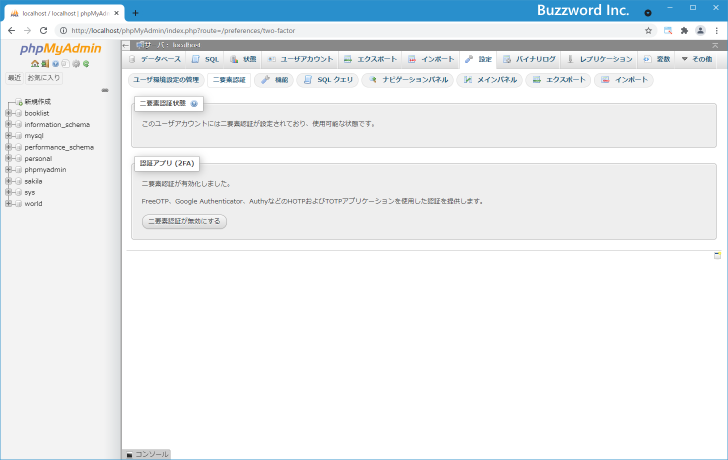Screen dimensions: 728x460
Task: Click the server localhost breadcrumb
Action: (169, 45)
